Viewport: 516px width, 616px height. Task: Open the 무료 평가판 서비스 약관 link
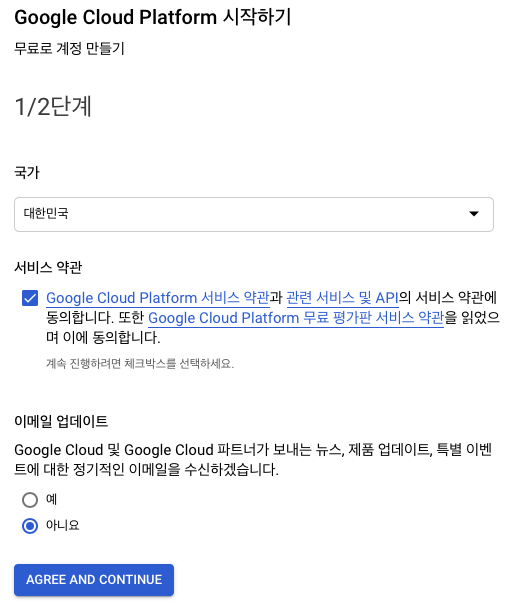click(x=296, y=318)
